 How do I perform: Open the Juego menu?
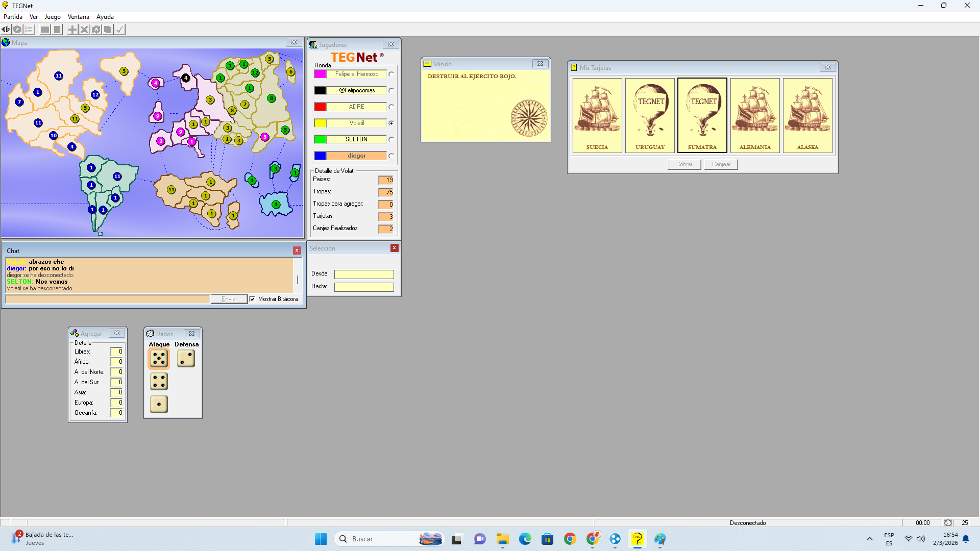click(x=53, y=17)
